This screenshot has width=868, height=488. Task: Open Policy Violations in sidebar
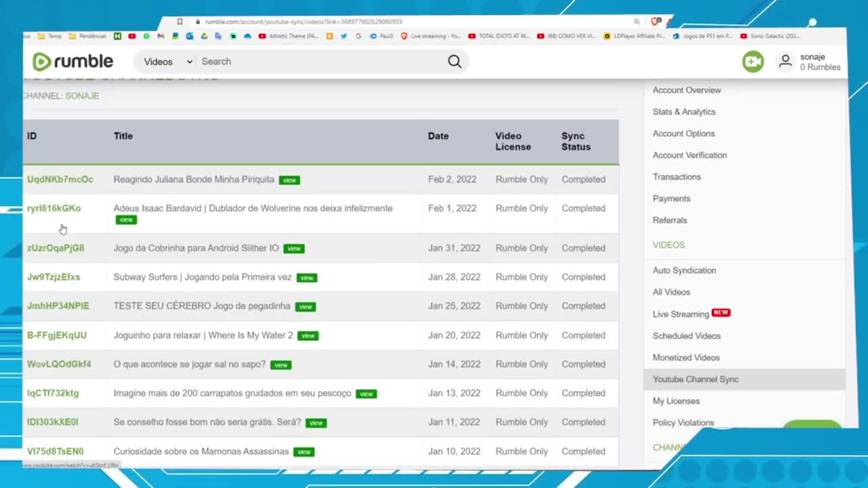tap(683, 423)
